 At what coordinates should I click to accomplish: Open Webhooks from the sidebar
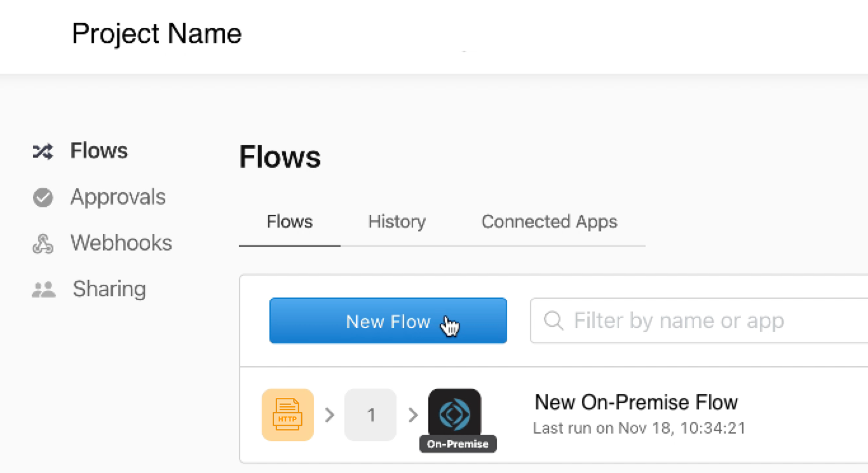pyautogui.click(x=121, y=243)
